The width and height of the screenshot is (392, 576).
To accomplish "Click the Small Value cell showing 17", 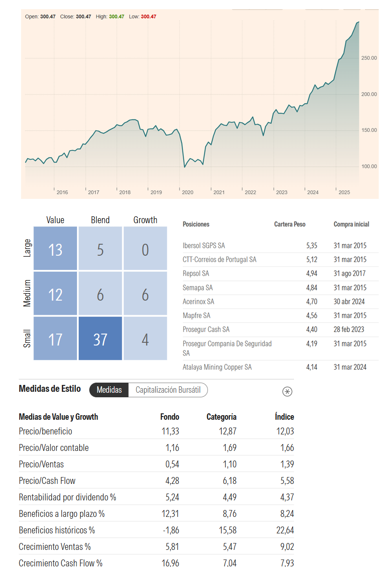I will pyautogui.click(x=55, y=339).
